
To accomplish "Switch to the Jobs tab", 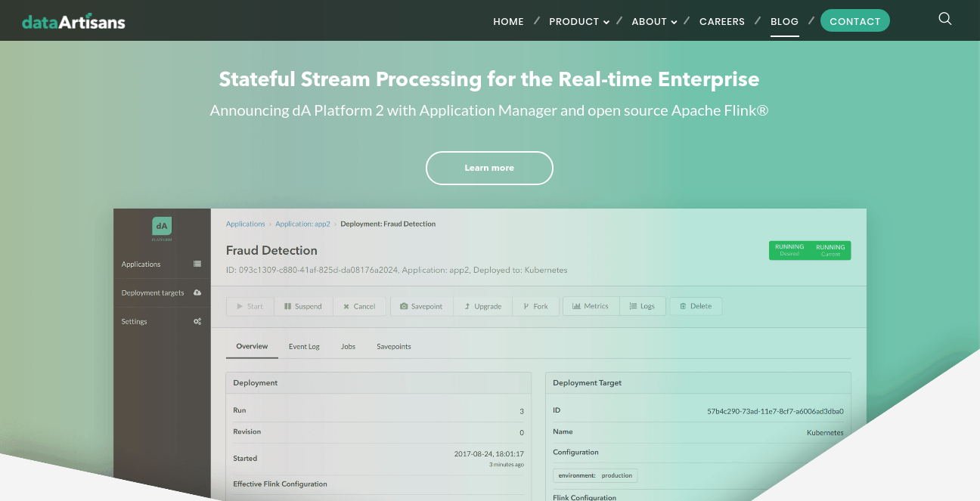I will pyautogui.click(x=348, y=346).
